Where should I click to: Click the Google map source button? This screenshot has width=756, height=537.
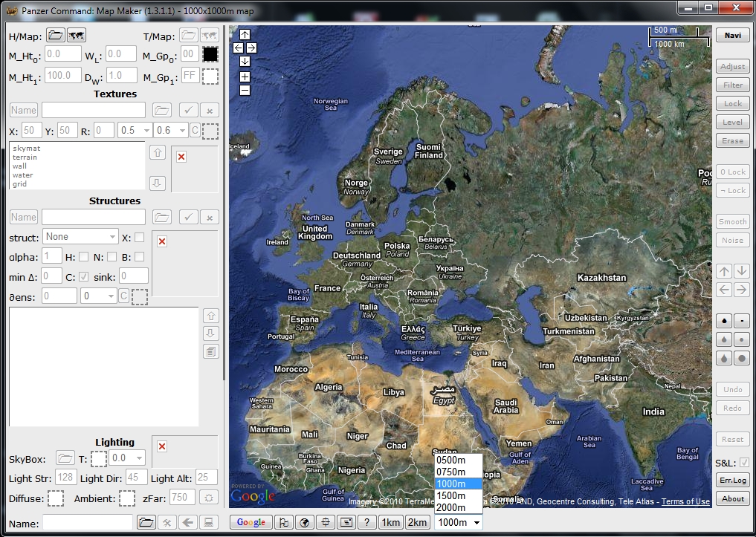pos(251,522)
